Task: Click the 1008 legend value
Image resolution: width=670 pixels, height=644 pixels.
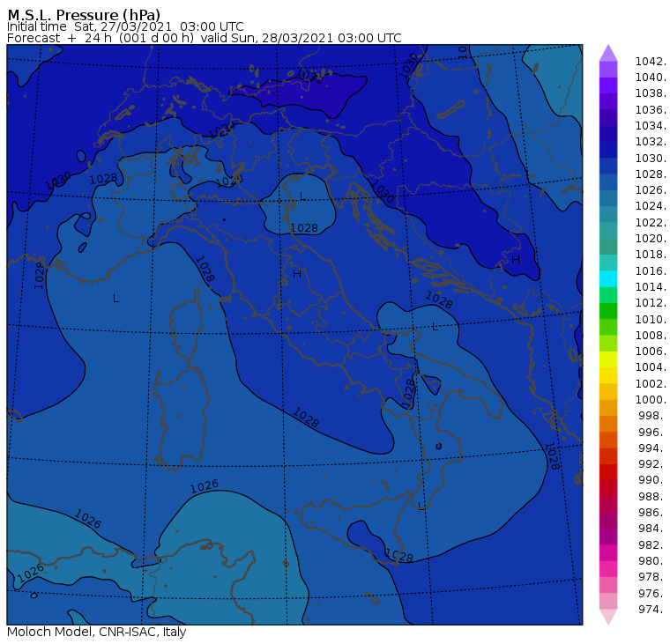Action: pos(651,336)
